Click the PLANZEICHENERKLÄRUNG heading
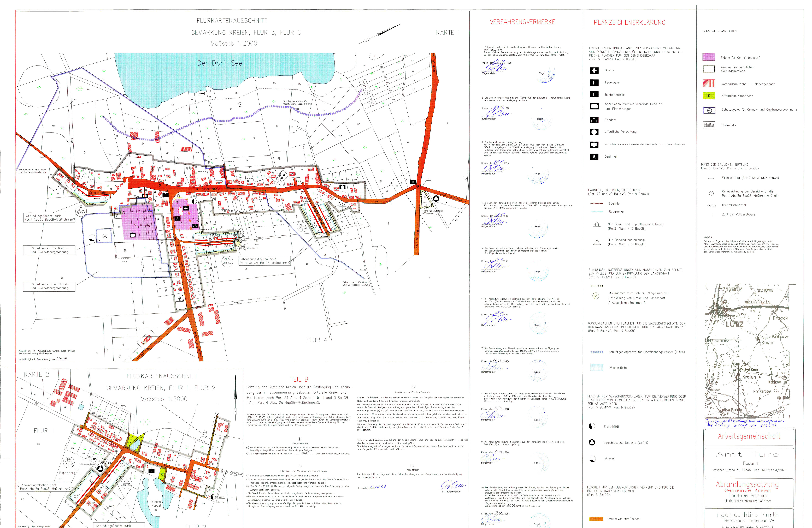The width and height of the screenshot is (812, 528). (x=630, y=23)
